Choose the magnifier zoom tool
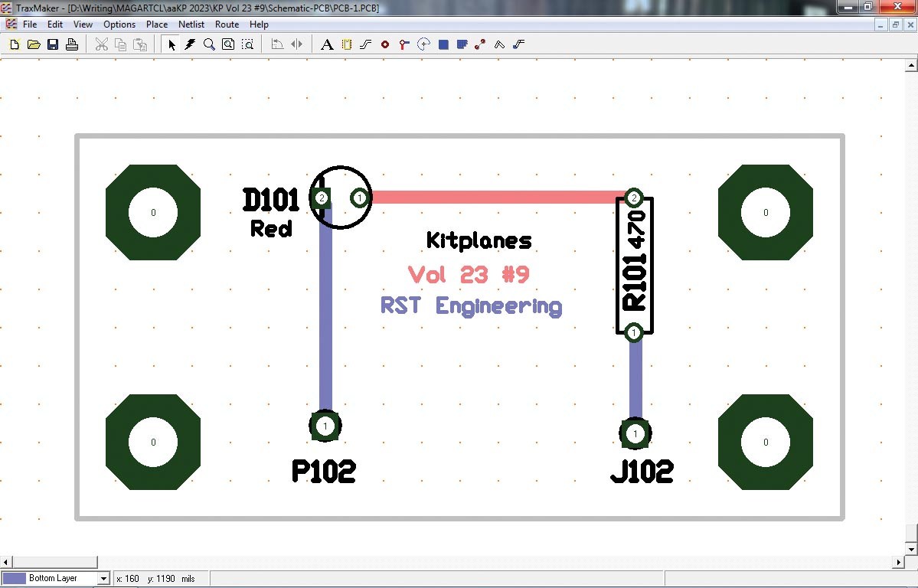 (209, 44)
